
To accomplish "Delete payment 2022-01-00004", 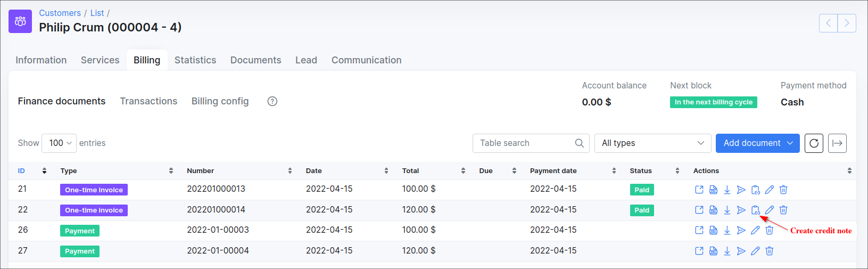I will 770,251.
